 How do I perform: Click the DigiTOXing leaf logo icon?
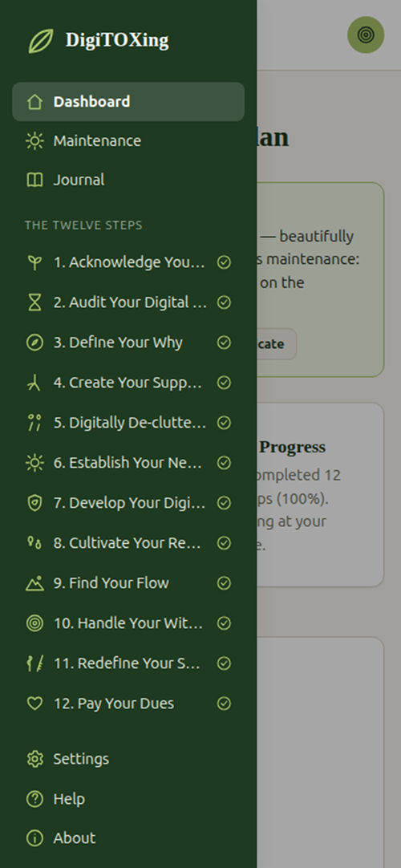point(41,41)
